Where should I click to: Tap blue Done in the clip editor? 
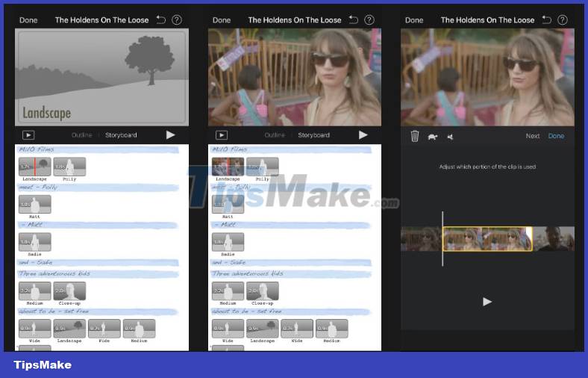556,136
